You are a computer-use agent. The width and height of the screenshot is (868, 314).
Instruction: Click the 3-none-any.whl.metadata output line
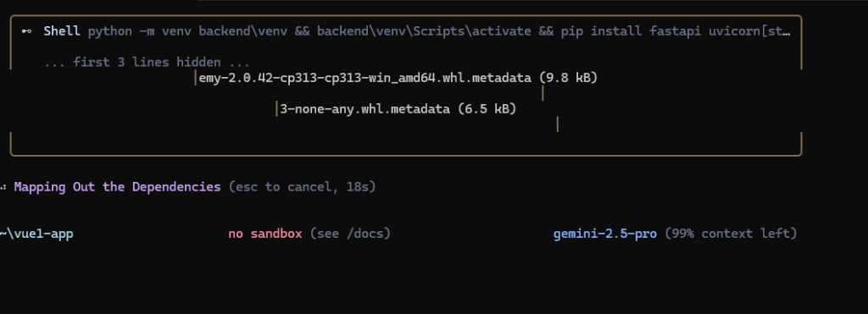pos(398,109)
